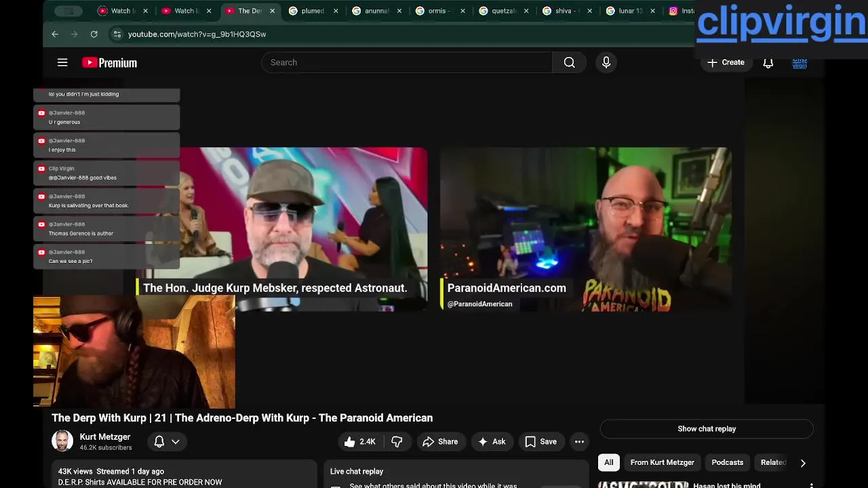Click the Create button
The width and height of the screenshot is (868, 488).
[x=726, y=62]
